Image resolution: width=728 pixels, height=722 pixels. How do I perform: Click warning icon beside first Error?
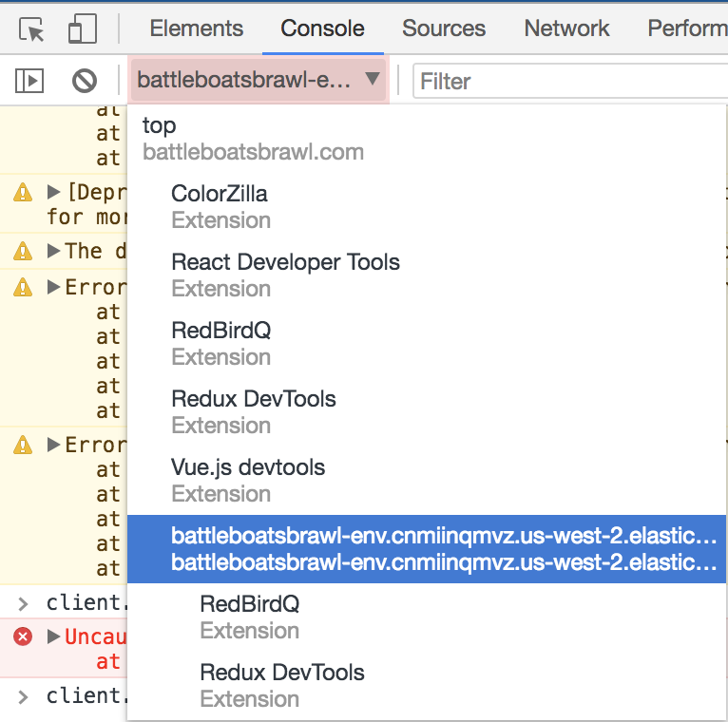[x=23, y=288]
